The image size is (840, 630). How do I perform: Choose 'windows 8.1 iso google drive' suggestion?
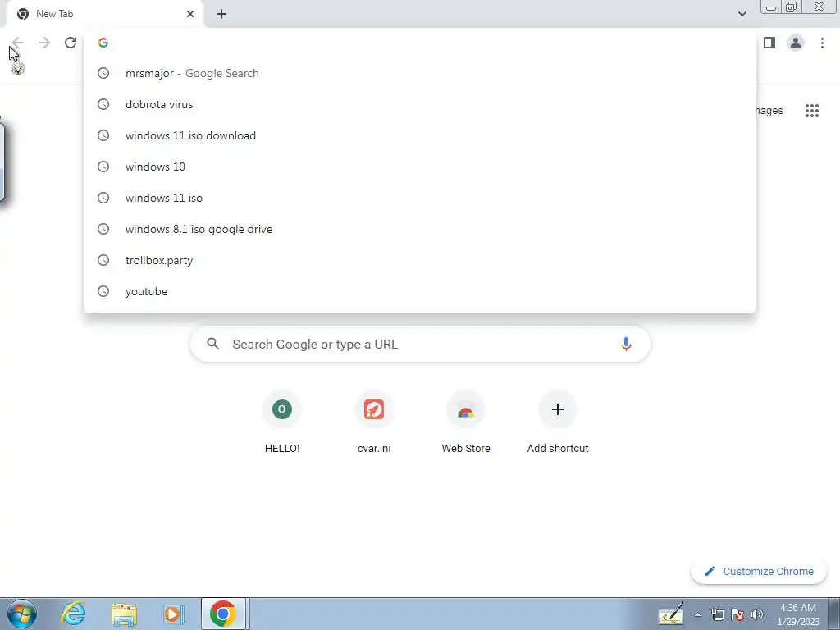pos(420,229)
